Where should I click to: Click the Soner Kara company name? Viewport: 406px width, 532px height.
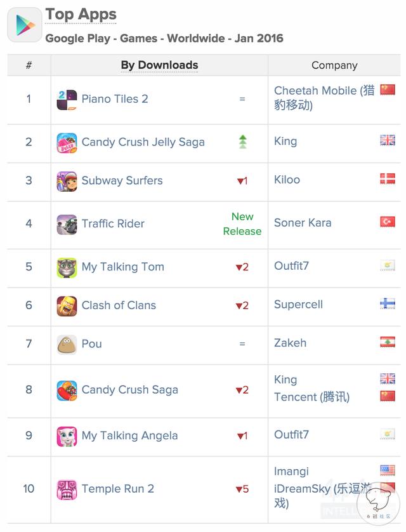(x=303, y=223)
